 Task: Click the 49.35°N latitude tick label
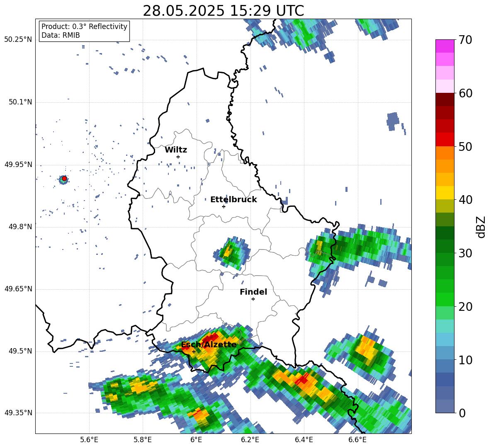click(x=18, y=413)
